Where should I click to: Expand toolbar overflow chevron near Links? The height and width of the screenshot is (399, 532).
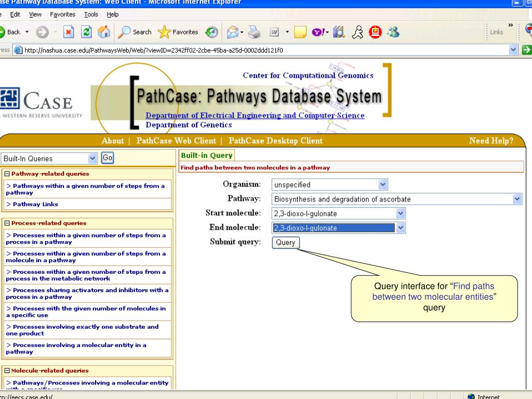(510, 25)
